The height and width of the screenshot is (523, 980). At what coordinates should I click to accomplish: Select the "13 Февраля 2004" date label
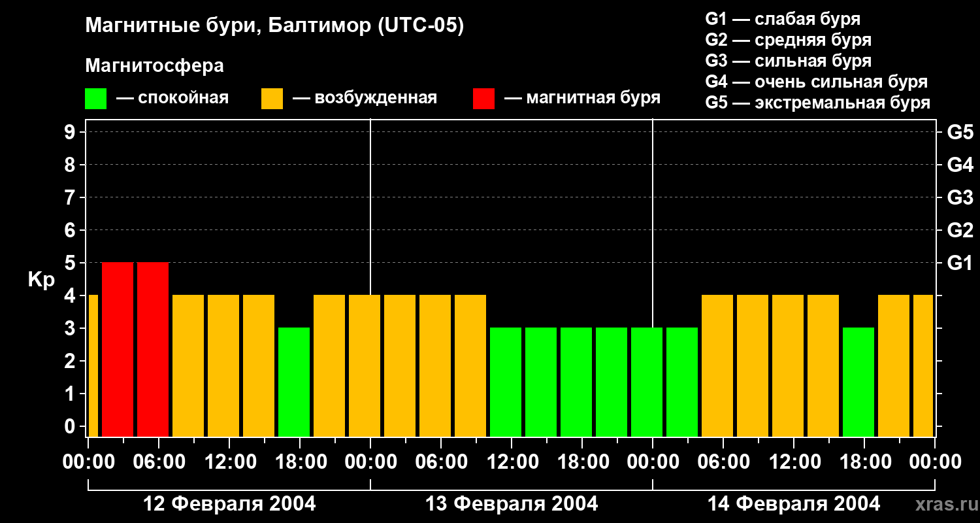(511, 504)
